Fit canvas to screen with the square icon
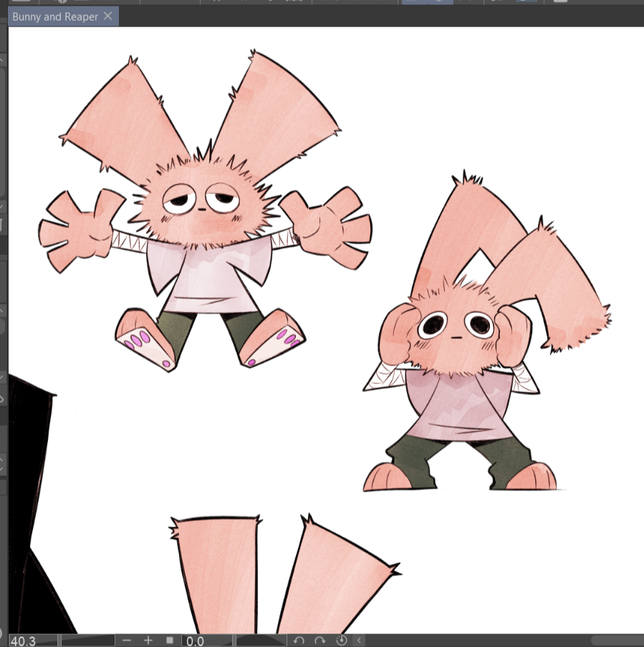644x647 pixels. (x=170, y=641)
